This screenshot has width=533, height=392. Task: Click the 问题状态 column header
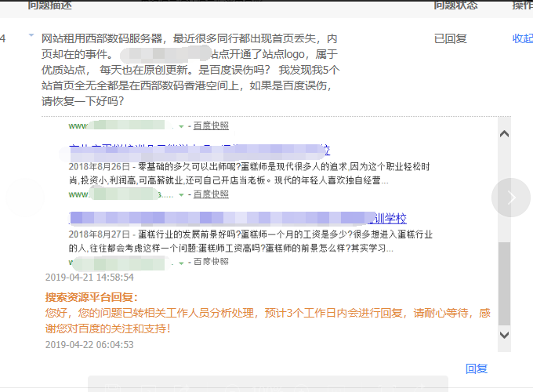tap(455, 5)
